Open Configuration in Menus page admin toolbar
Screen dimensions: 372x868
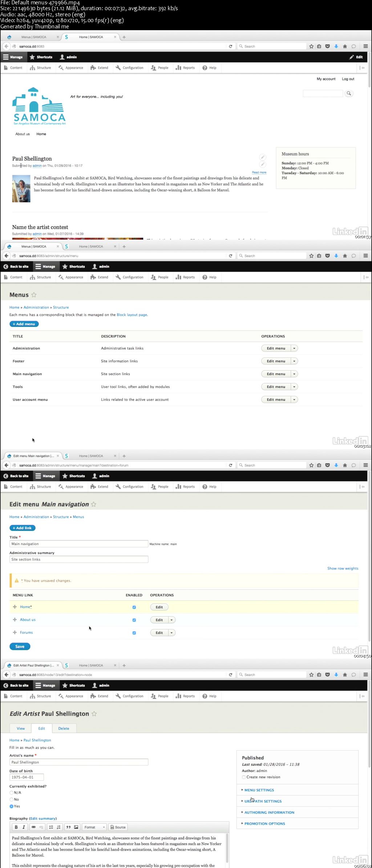click(129, 277)
